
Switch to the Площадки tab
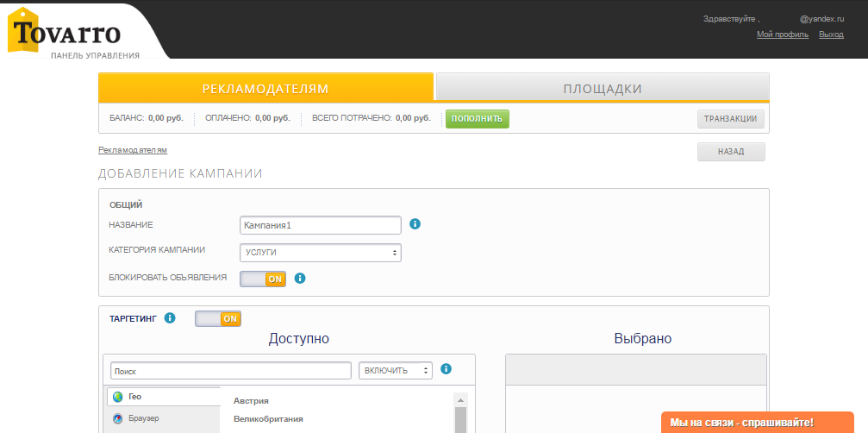click(x=603, y=89)
